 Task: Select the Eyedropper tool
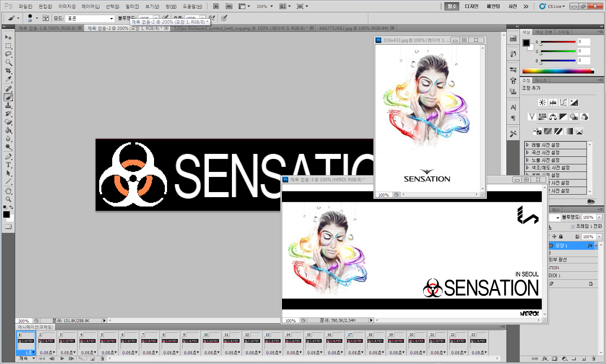pos(8,79)
